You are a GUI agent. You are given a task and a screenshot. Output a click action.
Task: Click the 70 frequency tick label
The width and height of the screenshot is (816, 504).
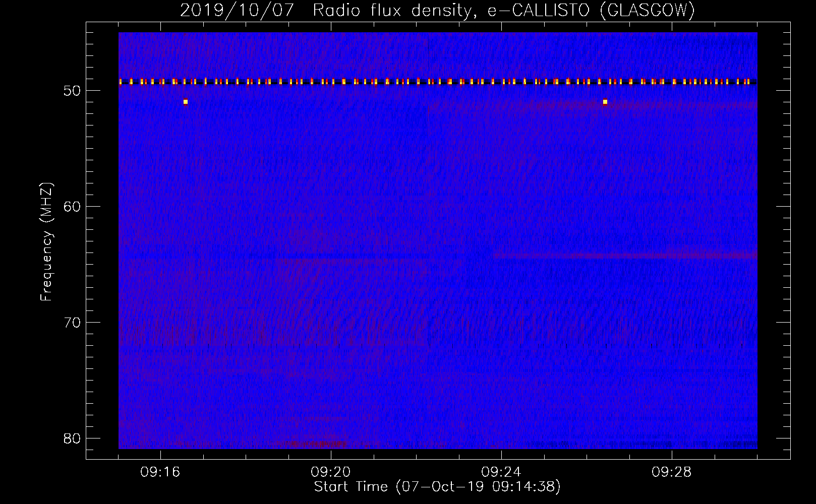73,323
